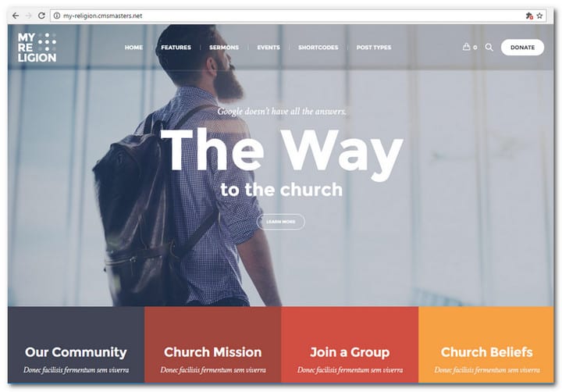Bookmark this page with the star icon

pyautogui.click(x=539, y=16)
